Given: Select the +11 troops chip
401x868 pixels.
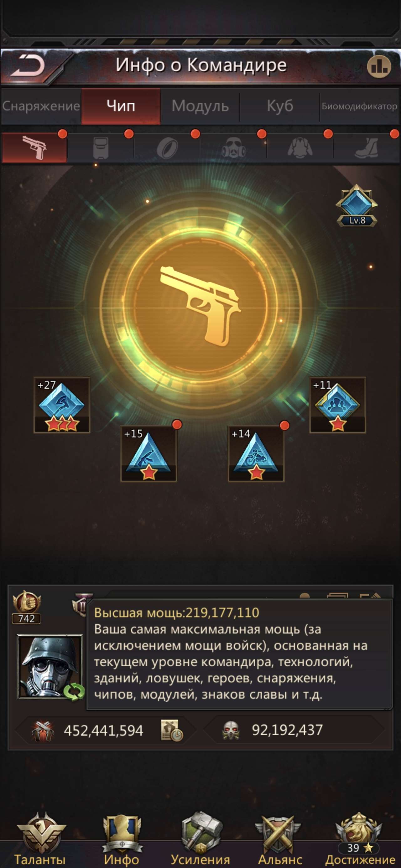Looking at the screenshot, I should (338, 405).
